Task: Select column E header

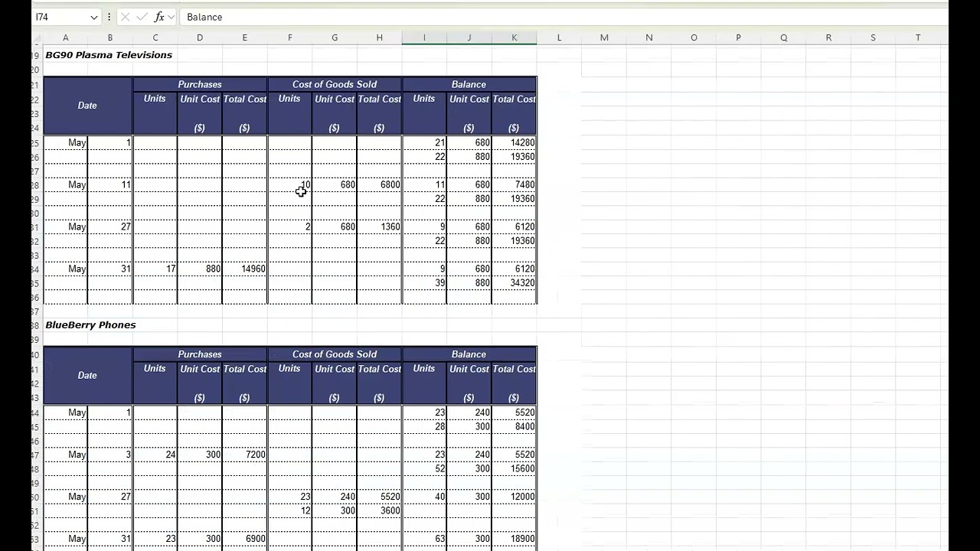Action: coord(245,37)
